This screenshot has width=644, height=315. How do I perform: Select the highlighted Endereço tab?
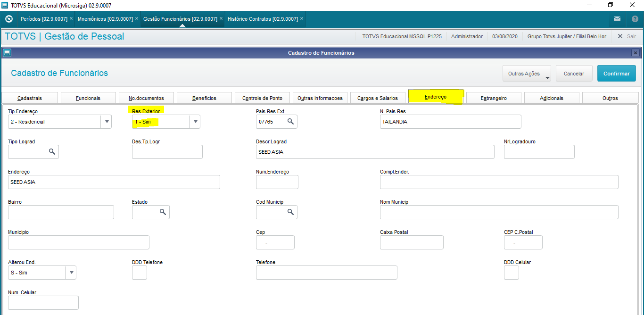[x=436, y=97]
